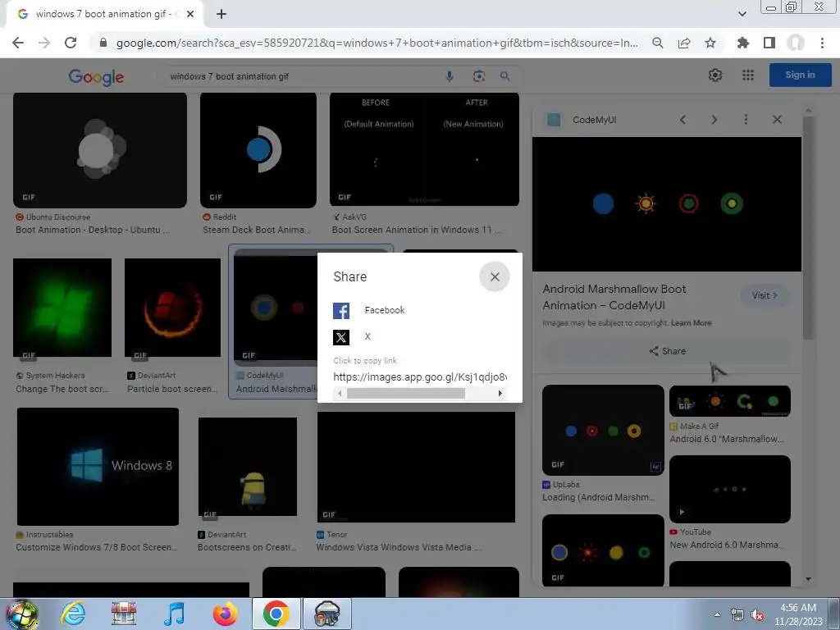The height and width of the screenshot is (630, 840).
Task: Close the image preview panel
Action: click(x=778, y=120)
